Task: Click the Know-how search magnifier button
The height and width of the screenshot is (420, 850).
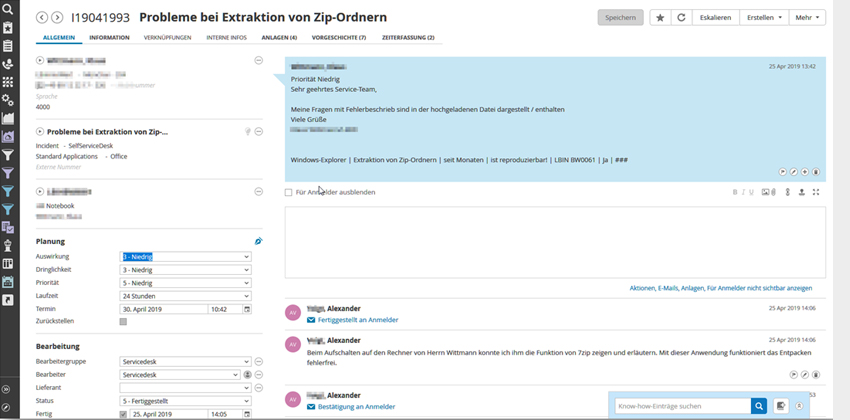Action: coord(759,406)
